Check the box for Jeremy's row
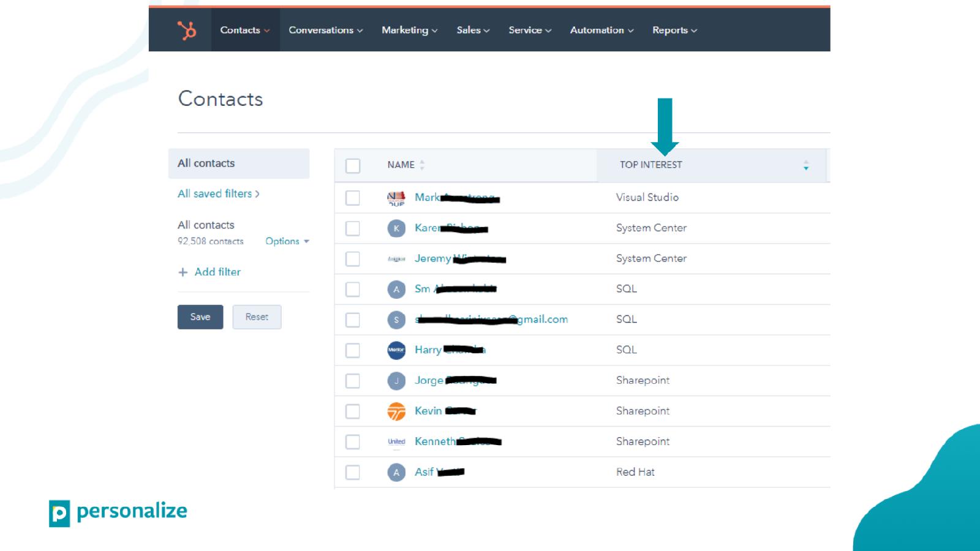Viewport: 980px width, 551px height. 353,259
